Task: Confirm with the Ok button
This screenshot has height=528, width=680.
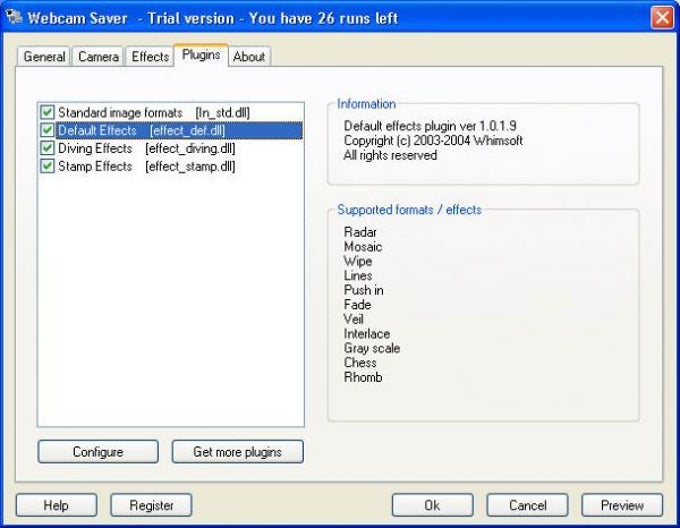Action: tap(432, 505)
